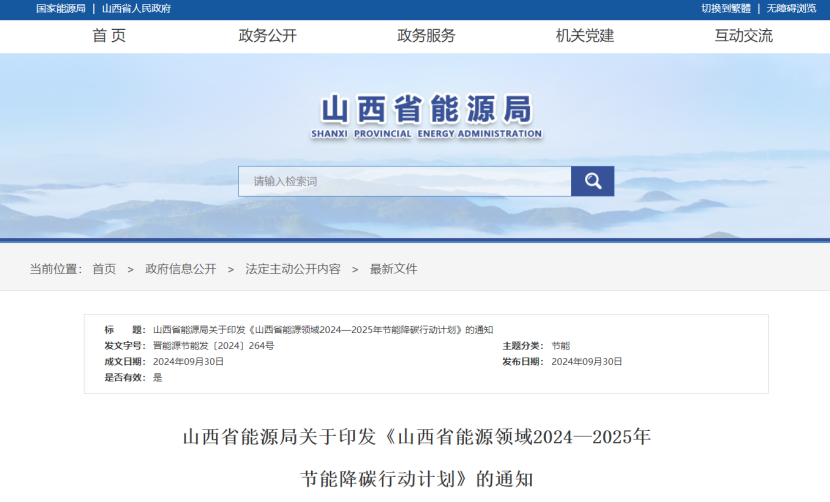Click 首页 in the breadcrumb trail
830x502 pixels.
[104, 269]
